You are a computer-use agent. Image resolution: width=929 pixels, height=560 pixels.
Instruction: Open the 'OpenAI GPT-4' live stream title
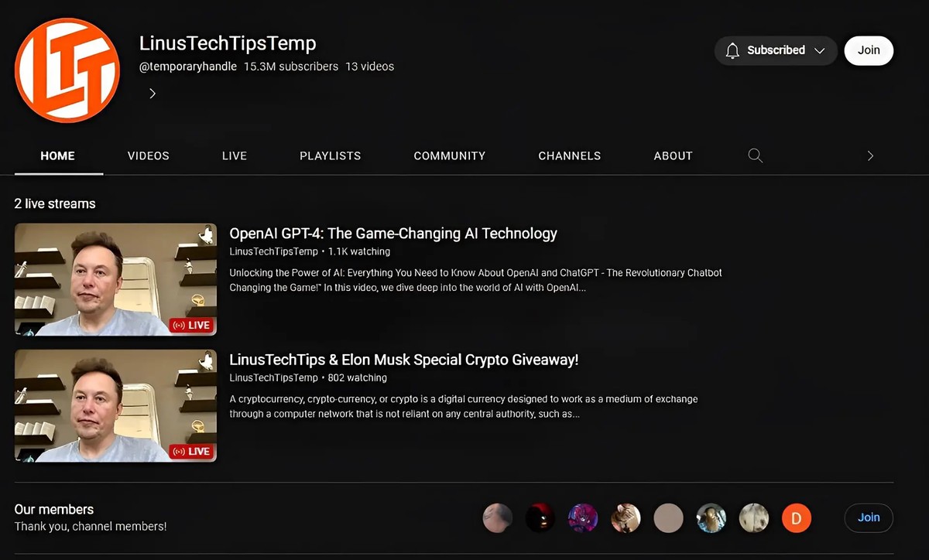tap(393, 234)
